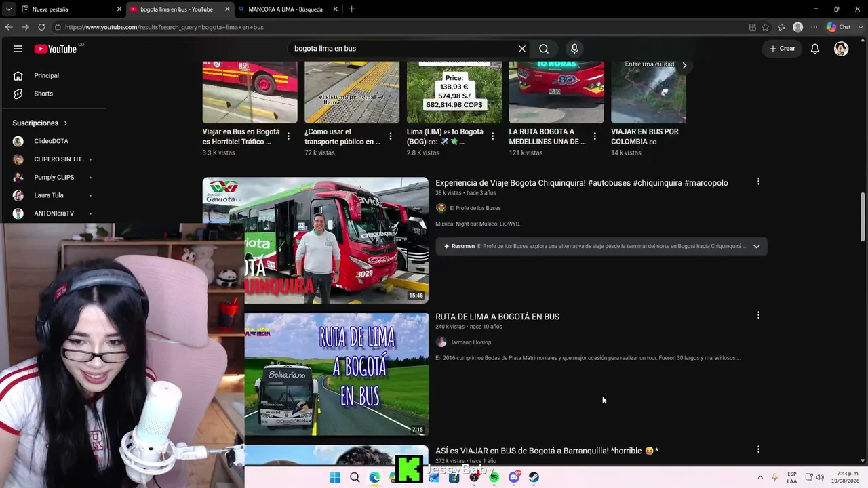Open the browser tab list dropdown
This screenshot has height=488, width=868.
pyautogui.click(x=9, y=9)
